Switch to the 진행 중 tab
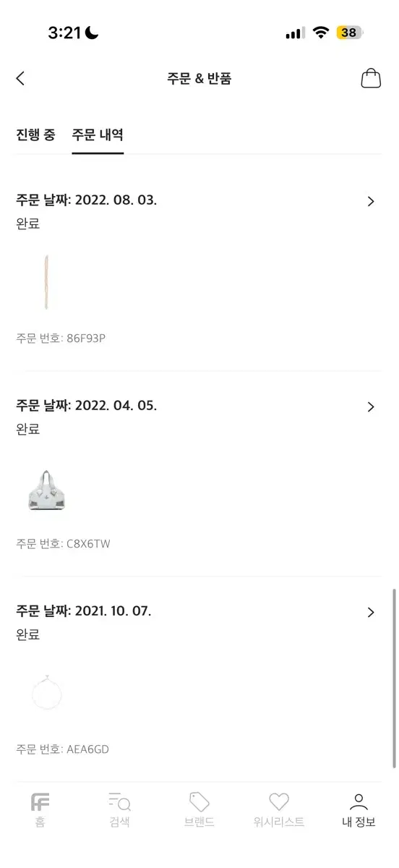 [35, 135]
